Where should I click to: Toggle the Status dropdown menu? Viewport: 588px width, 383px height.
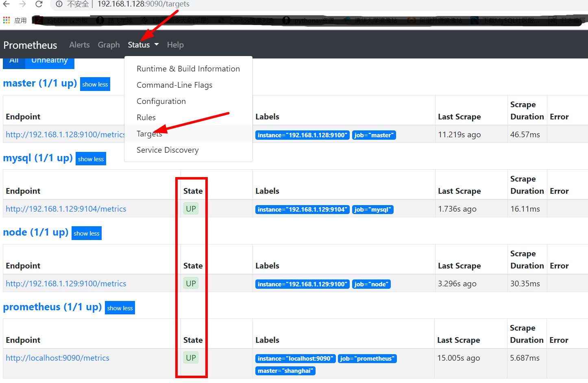point(143,45)
